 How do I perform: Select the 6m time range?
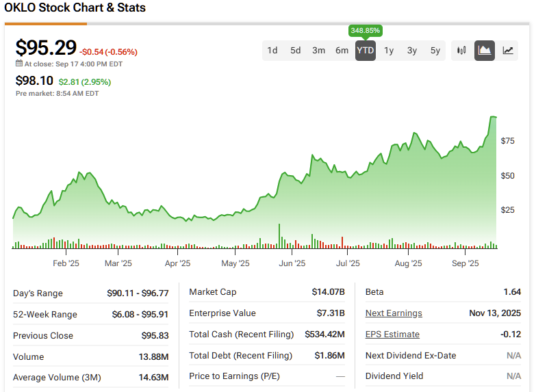tap(342, 51)
